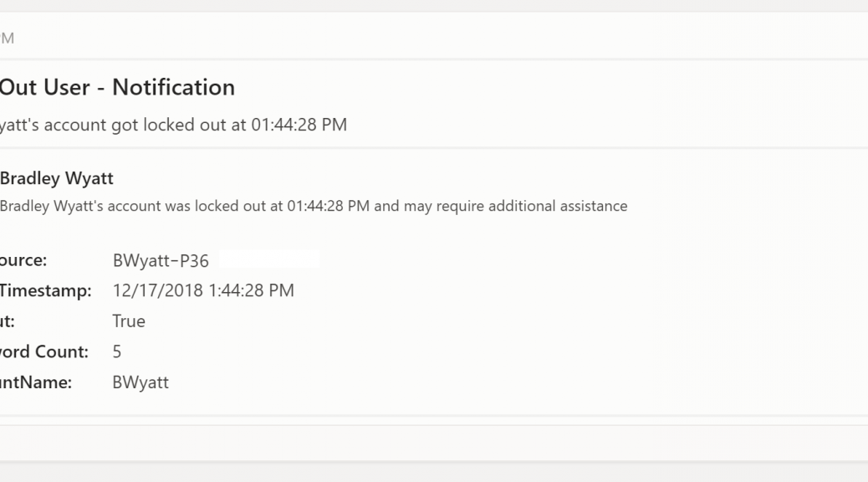Select the 'BWyatt' account name value
Screen dimensions: 868x482
click(x=140, y=382)
